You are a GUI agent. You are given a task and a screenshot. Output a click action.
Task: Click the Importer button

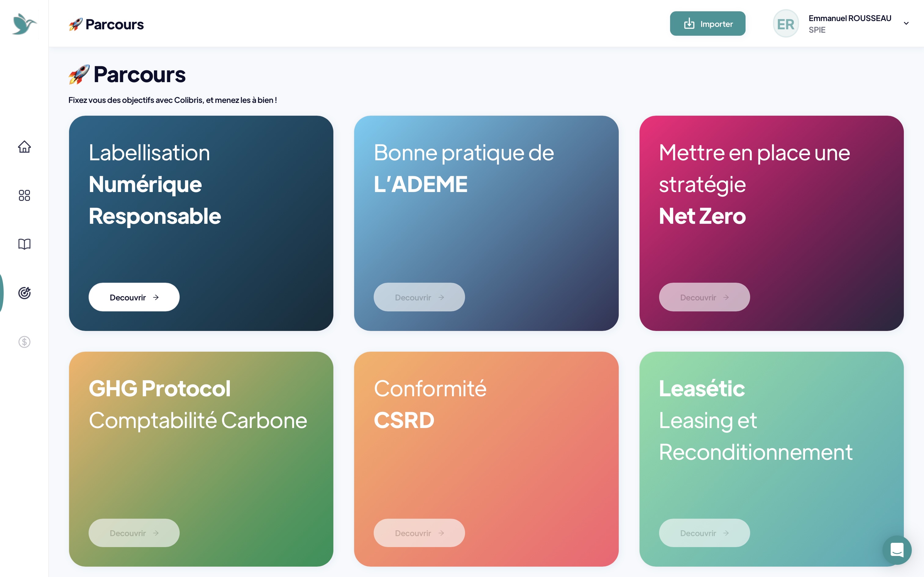(x=707, y=24)
